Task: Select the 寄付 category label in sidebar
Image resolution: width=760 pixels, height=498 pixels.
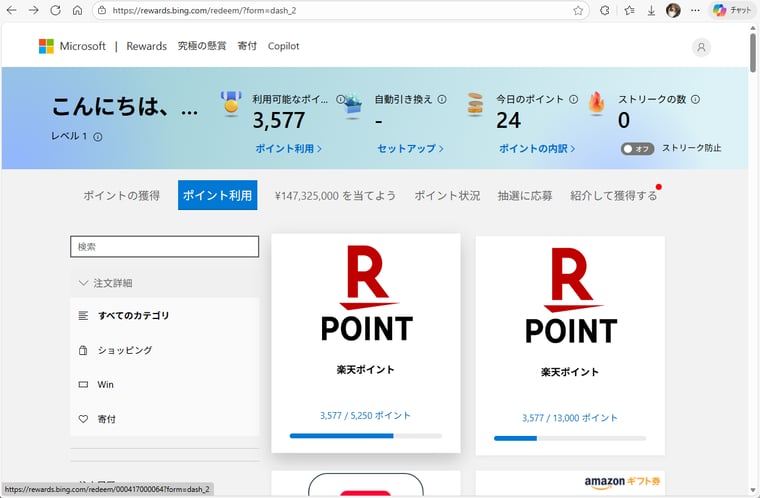Action: (107, 419)
